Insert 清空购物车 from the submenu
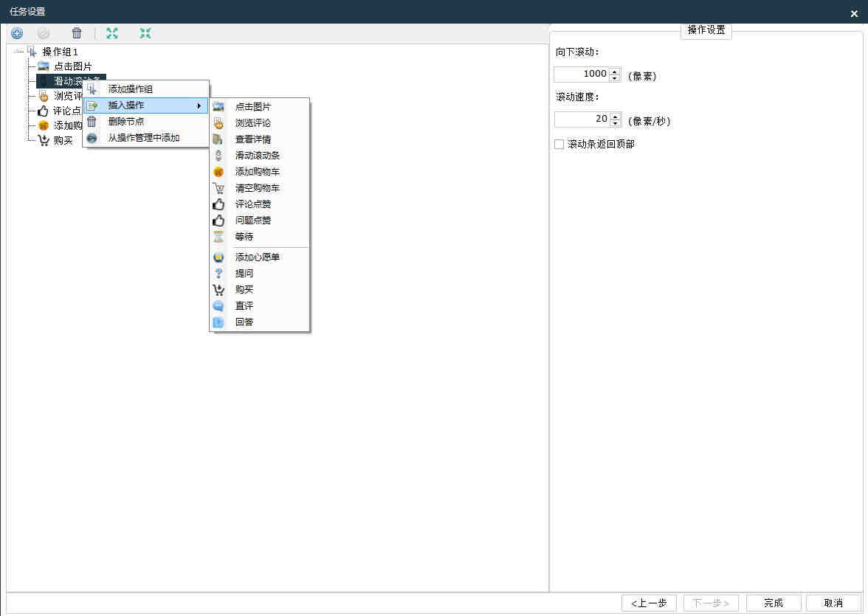 coord(259,187)
